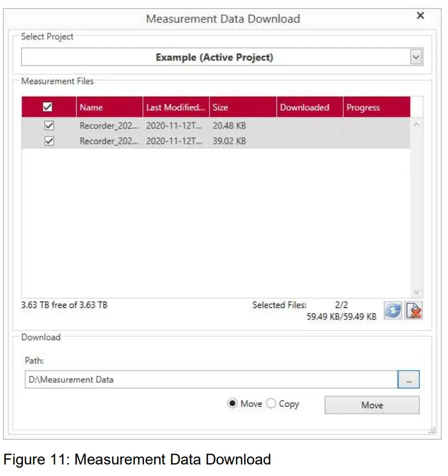Uncheck the 39.02 KB recorder file checkbox

(x=49, y=141)
